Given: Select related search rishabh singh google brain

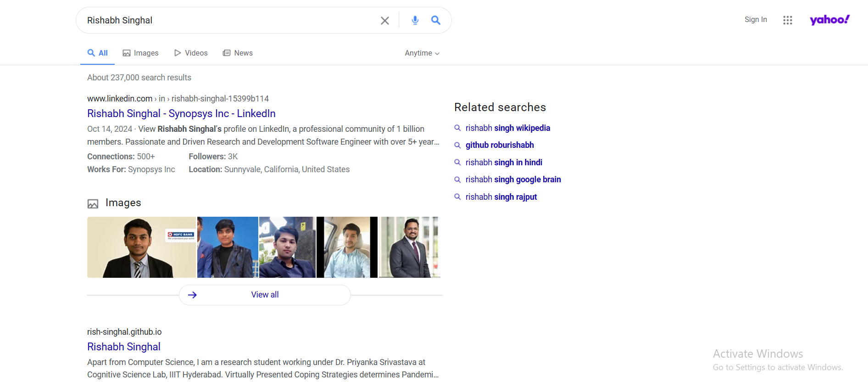Looking at the screenshot, I should (513, 180).
